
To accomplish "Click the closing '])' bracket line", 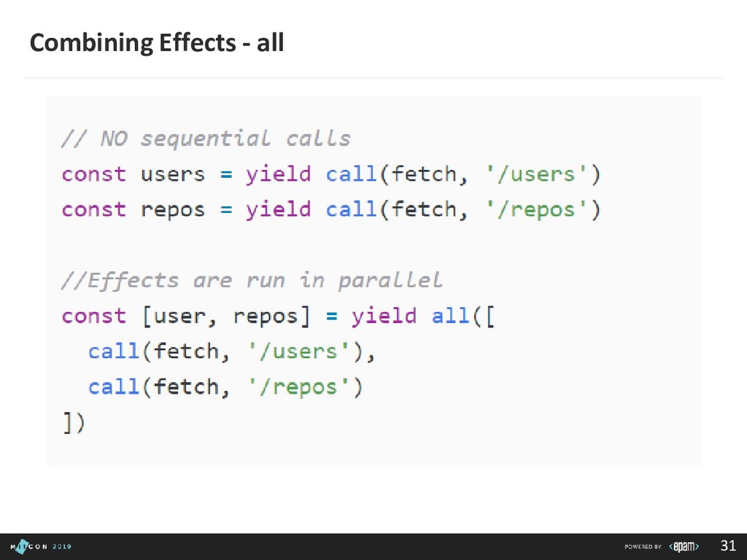I will [x=74, y=422].
